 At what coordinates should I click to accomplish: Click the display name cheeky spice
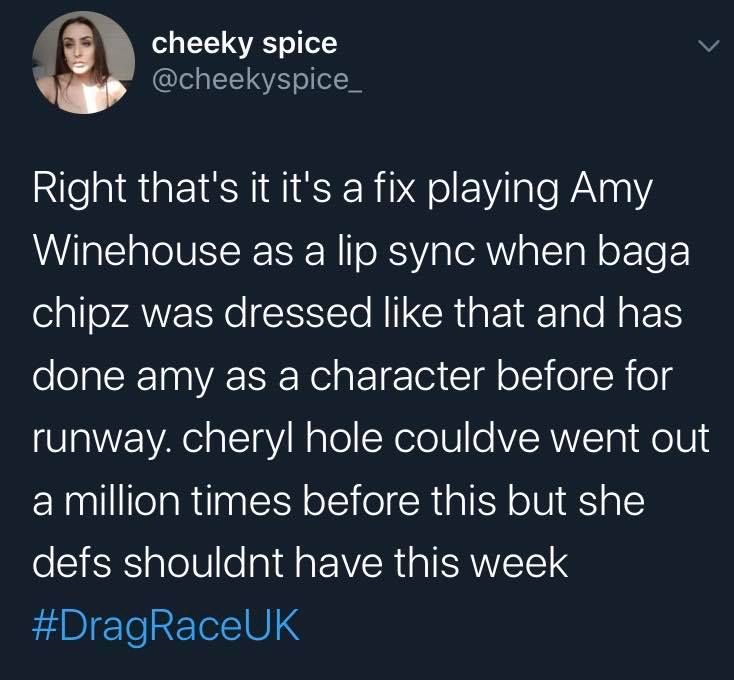(x=244, y=44)
